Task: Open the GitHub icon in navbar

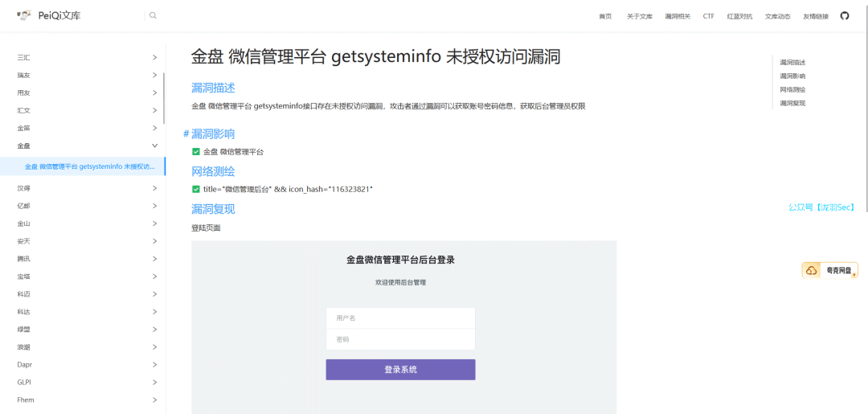Action: tap(844, 16)
